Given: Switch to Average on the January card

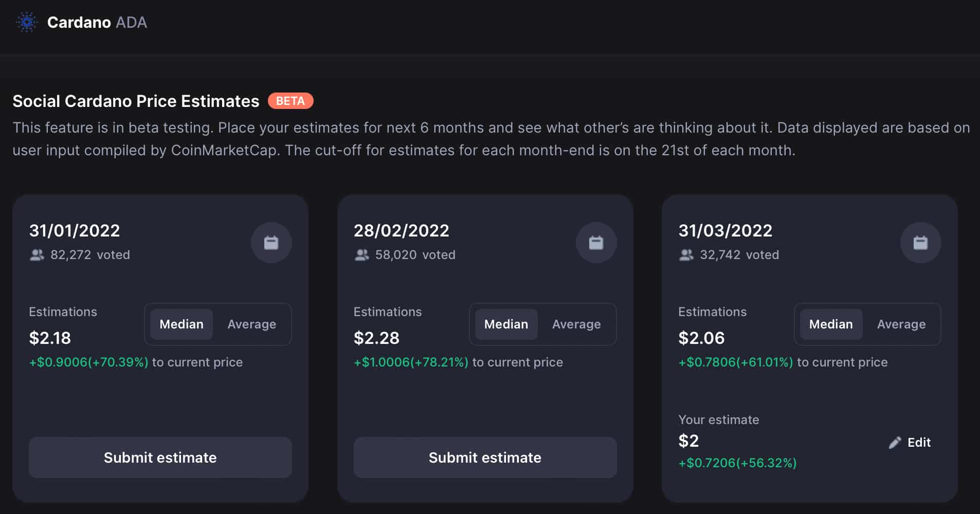Looking at the screenshot, I should 251,324.
